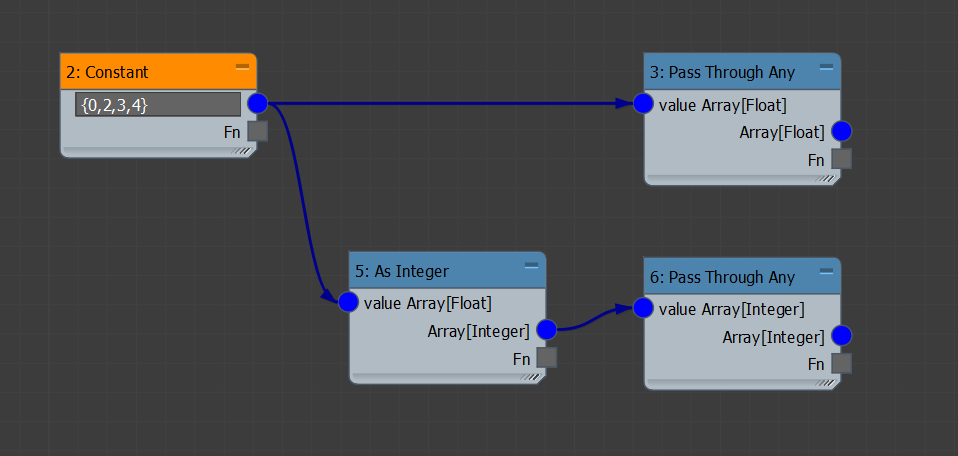958x456 pixels.
Task: Click resize grip of Constant node
Action: [243, 151]
